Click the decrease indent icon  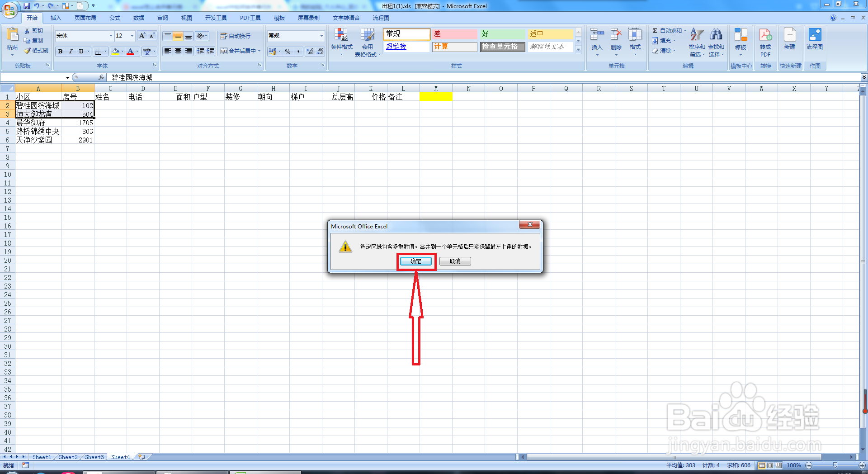[200, 51]
